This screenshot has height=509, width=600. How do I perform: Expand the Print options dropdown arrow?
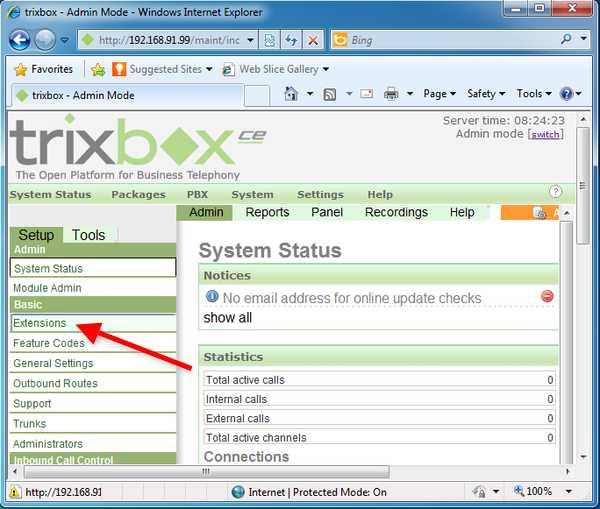(x=410, y=94)
